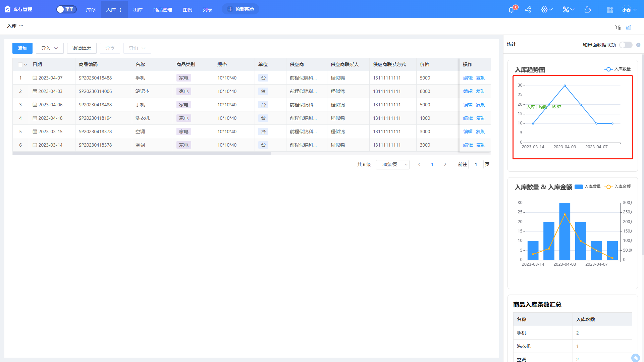This screenshot has height=362, width=644.
Task: Toggle 入库数量 legend in 入库趋势图
Action: 617,69
